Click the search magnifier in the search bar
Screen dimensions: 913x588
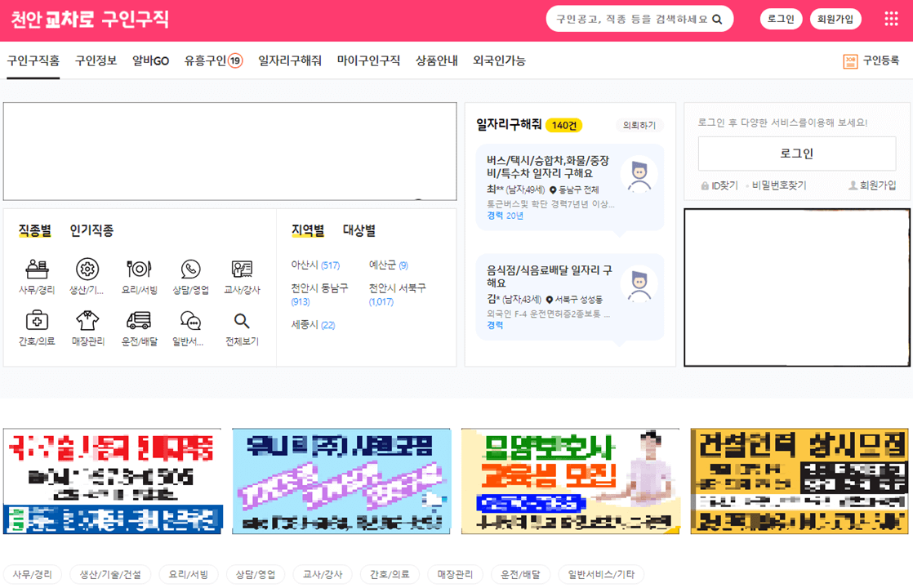pyautogui.click(x=718, y=18)
